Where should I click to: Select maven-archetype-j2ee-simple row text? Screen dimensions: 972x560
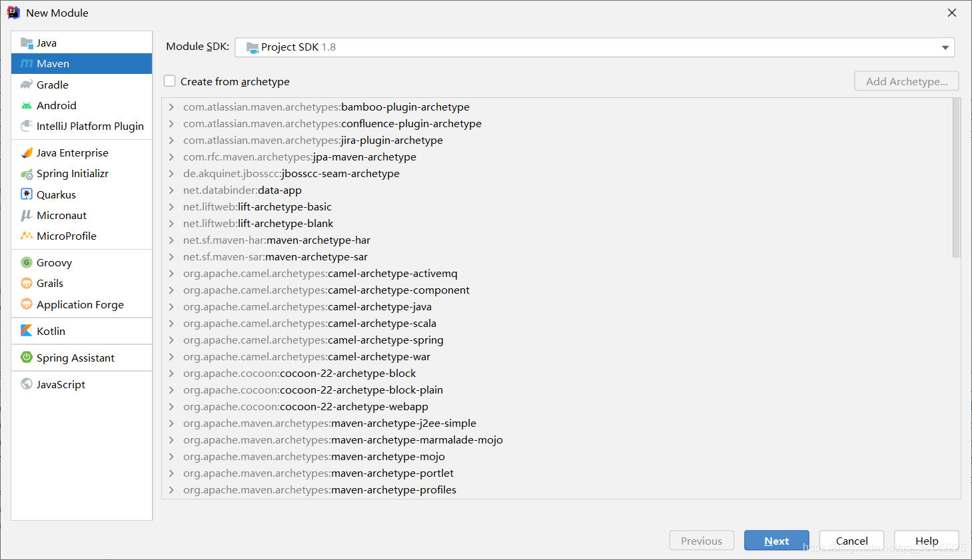pyautogui.click(x=330, y=423)
